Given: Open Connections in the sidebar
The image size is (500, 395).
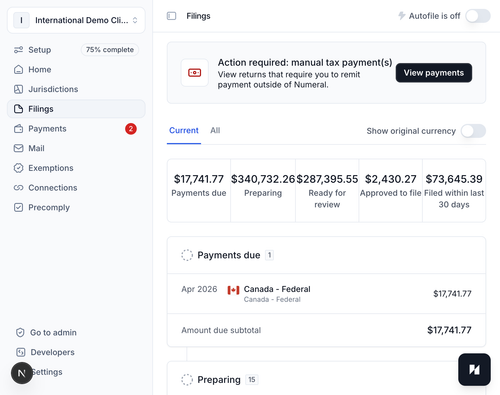Looking at the screenshot, I should click(x=76, y=188).
